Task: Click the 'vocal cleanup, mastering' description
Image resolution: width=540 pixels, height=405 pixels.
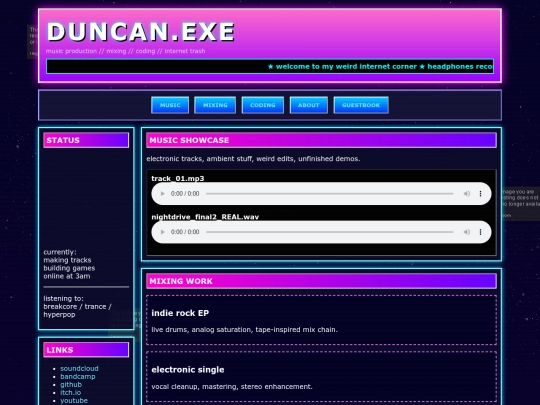Action: pyautogui.click(x=232, y=386)
